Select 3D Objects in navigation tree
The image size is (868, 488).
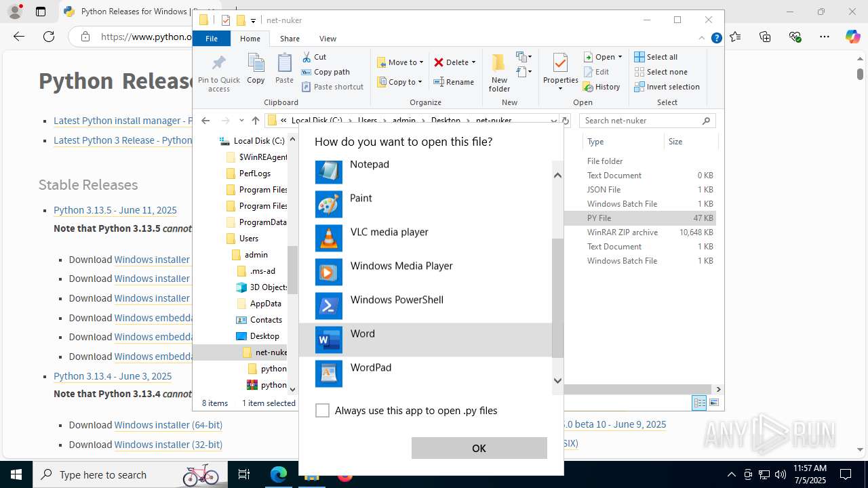[x=262, y=287]
